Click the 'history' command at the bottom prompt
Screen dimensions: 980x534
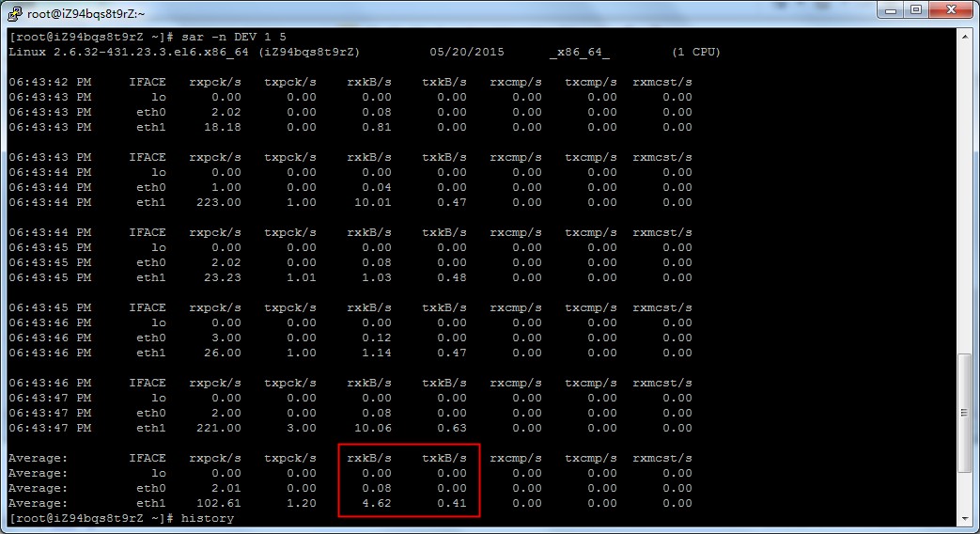pyautogui.click(x=208, y=518)
